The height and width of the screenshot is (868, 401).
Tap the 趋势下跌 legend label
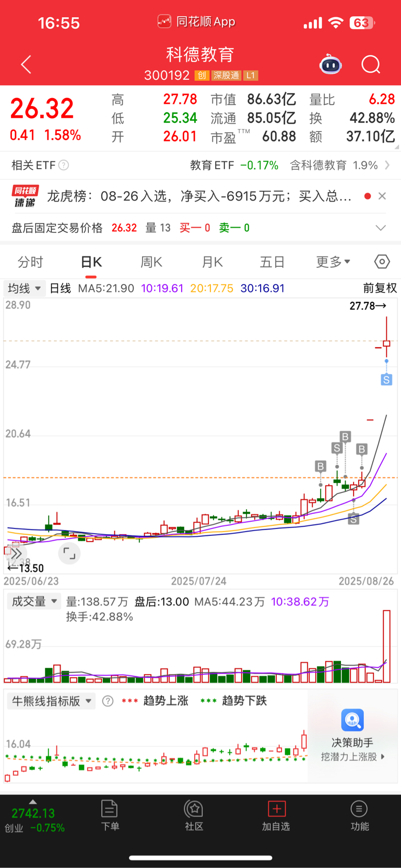(x=244, y=701)
